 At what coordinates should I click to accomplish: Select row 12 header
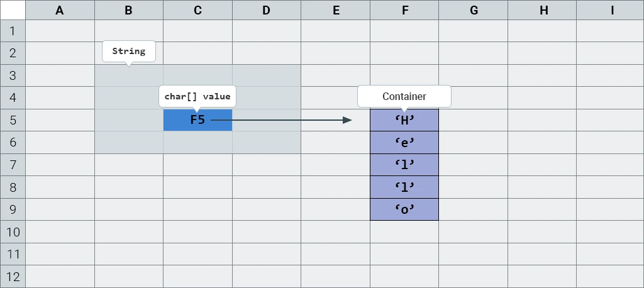(13, 277)
